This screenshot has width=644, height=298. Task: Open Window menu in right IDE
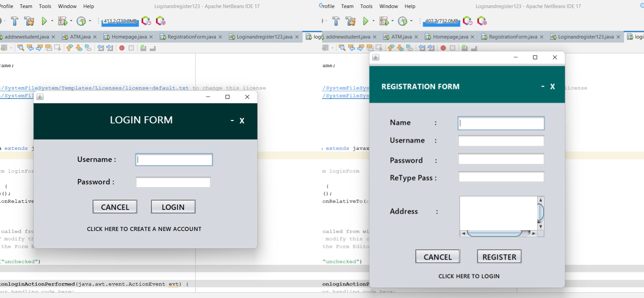click(388, 6)
